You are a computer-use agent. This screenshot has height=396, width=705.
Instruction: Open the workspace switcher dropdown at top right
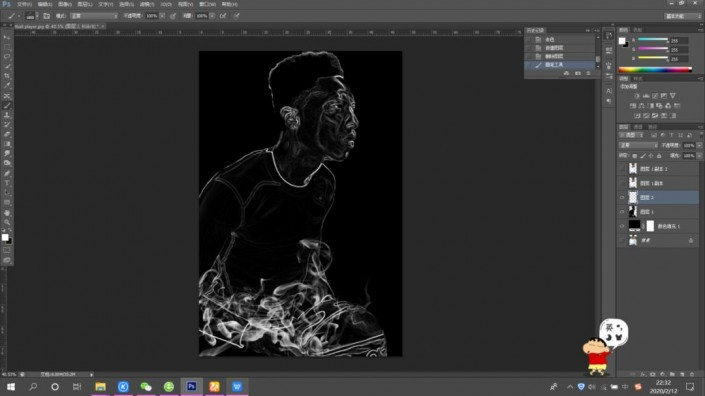pyautogui.click(x=683, y=16)
